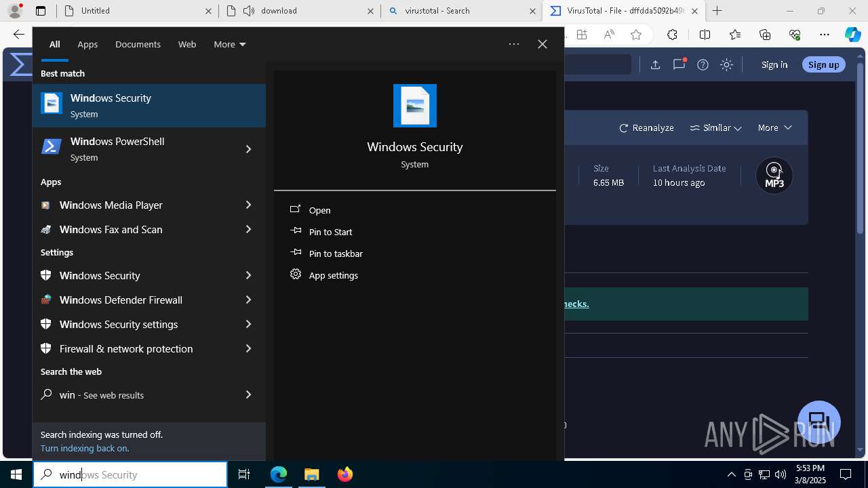The height and width of the screenshot is (488, 868).
Task: Open the Windows Start menu
Action: [16, 474]
